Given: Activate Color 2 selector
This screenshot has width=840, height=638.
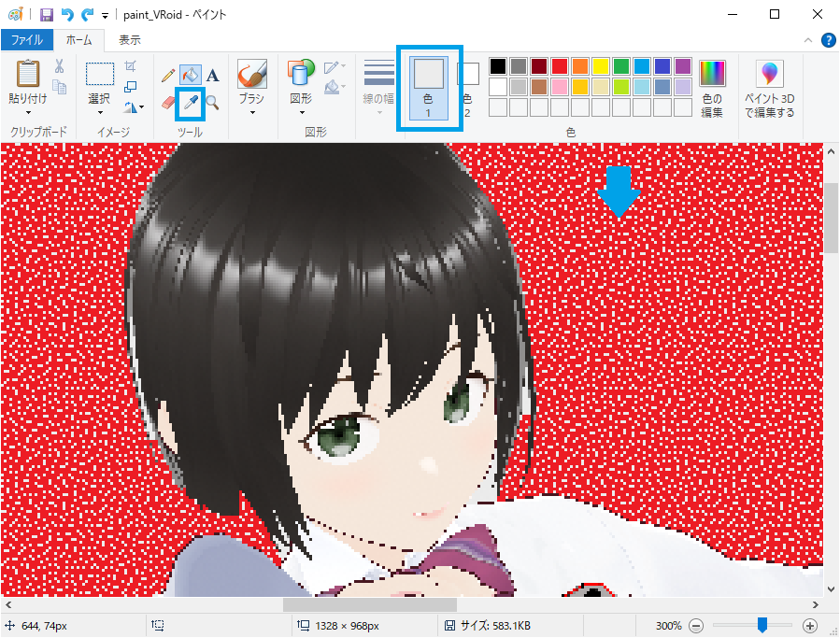Looking at the screenshot, I should tap(468, 88).
